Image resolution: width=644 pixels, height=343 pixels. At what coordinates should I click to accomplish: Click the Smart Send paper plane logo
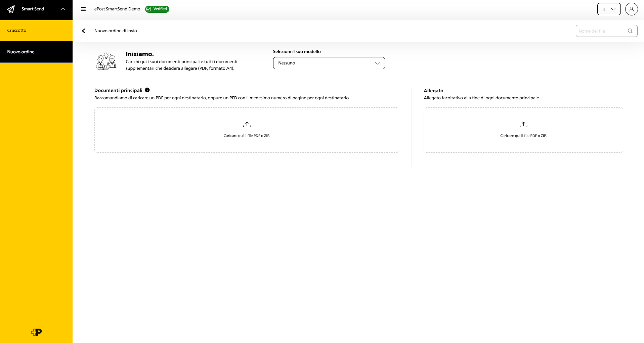(x=11, y=9)
